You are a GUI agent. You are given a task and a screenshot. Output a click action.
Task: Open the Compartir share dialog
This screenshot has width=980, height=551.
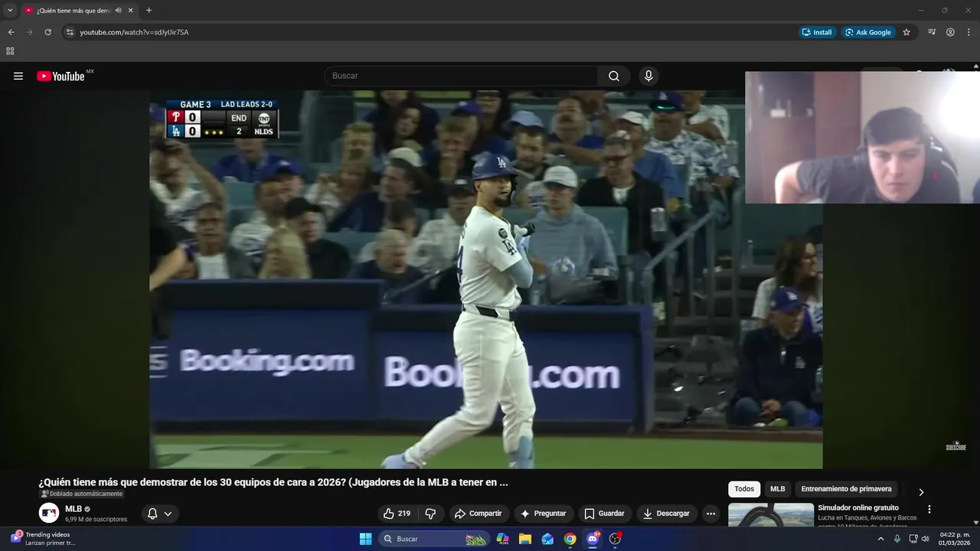(x=479, y=514)
